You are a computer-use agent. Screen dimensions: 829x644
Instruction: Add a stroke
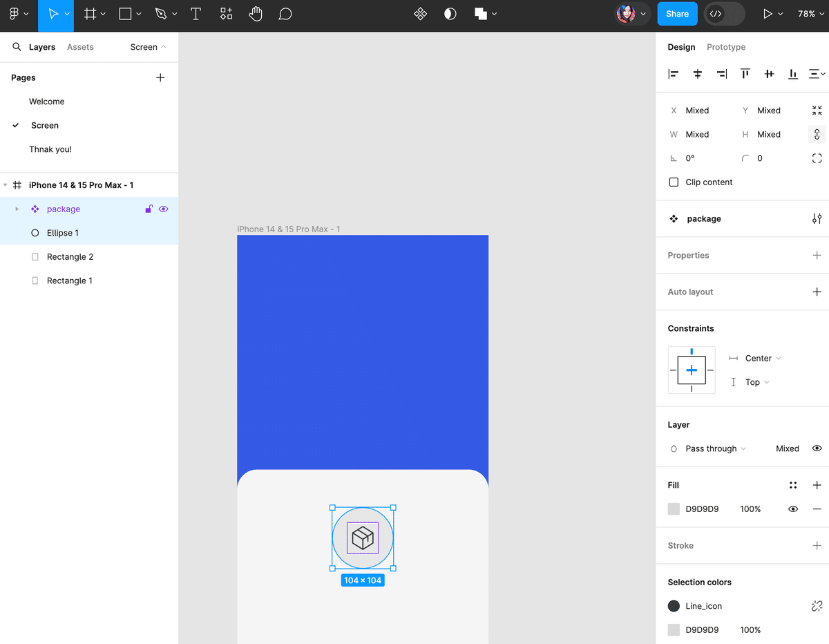click(x=817, y=546)
